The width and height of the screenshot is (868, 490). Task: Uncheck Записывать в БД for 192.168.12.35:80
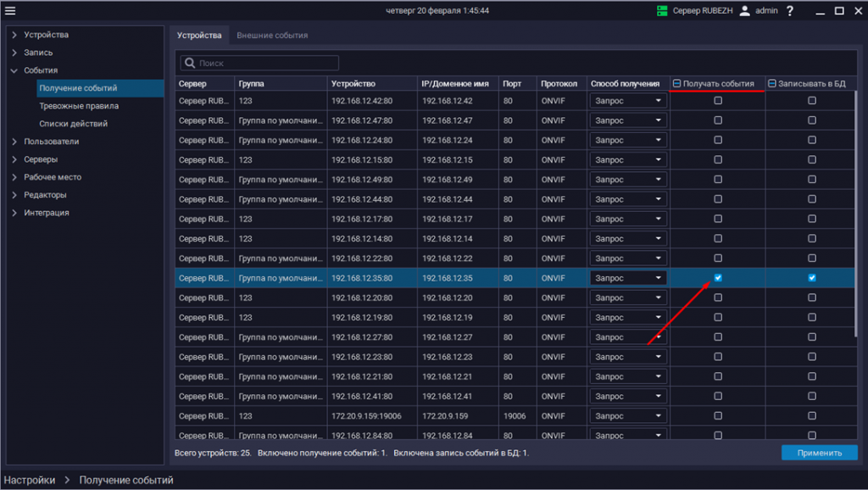click(812, 278)
